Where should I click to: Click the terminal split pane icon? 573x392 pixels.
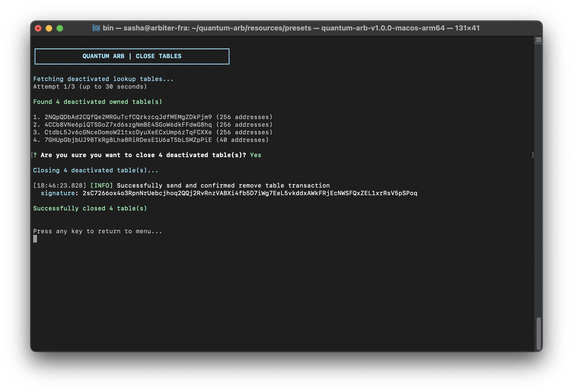(x=538, y=40)
